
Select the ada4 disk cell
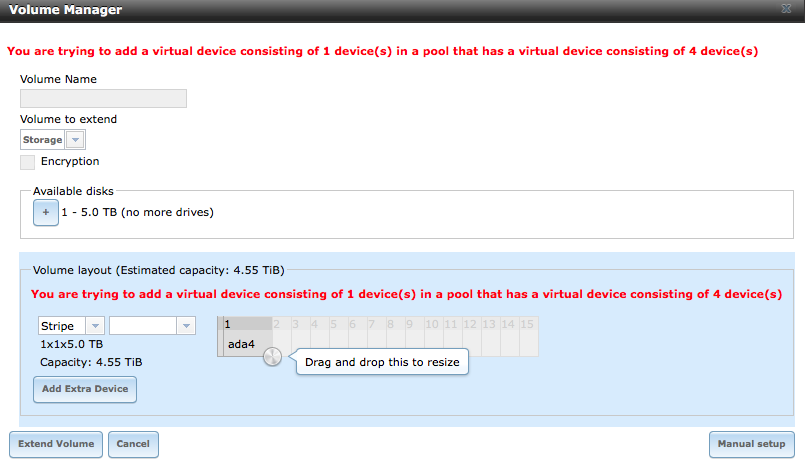pyautogui.click(x=248, y=343)
